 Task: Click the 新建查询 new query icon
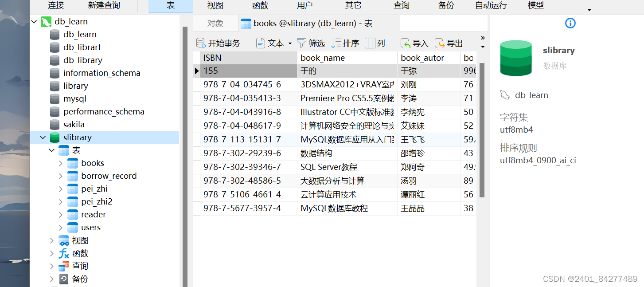point(103,6)
